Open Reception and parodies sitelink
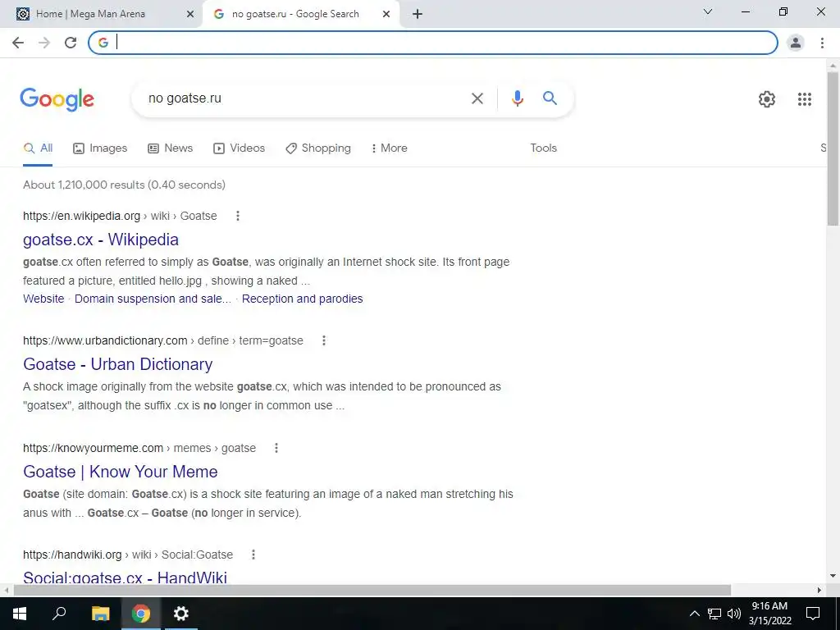This screenshot has width=840, height=630. coord(302,299)
